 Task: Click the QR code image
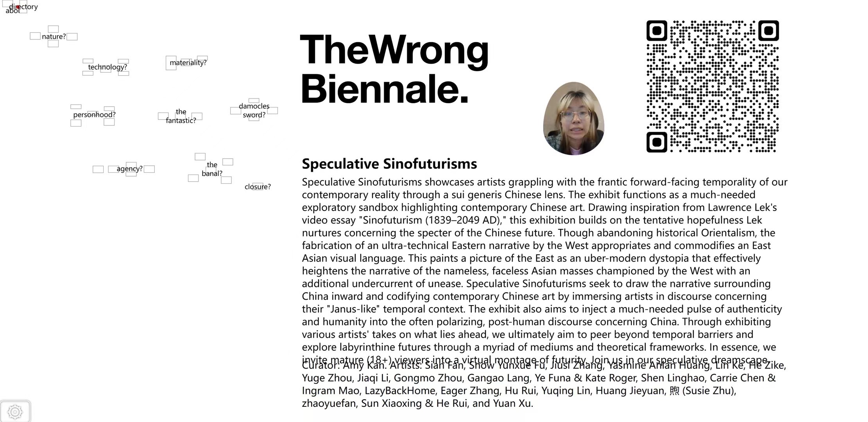[712, 86]
